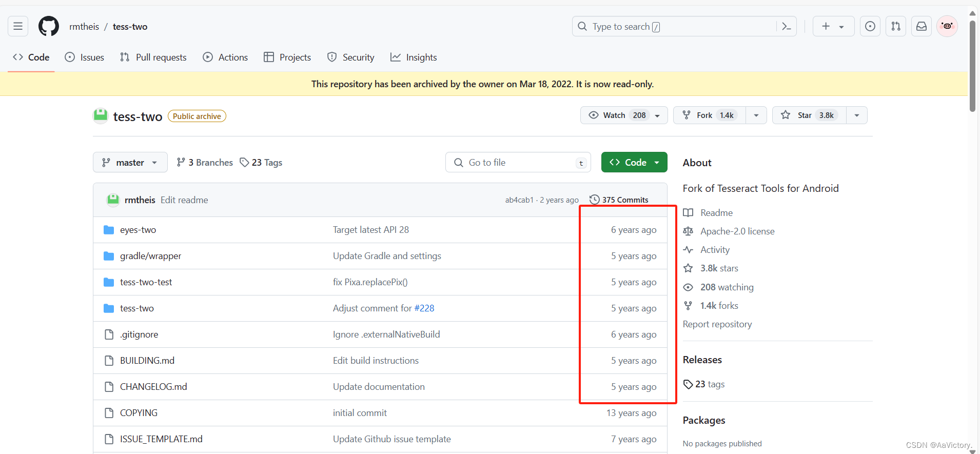This screenshot has height=454, width=980.
Task: Switch to the Issues tab
Action: pyautogui.click(x=85, y=57)
